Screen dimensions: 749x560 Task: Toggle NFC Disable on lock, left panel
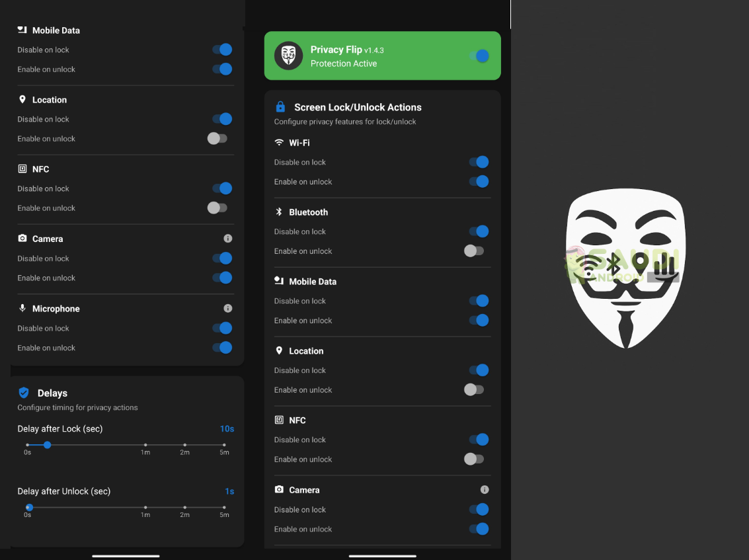tap(223, 188)
